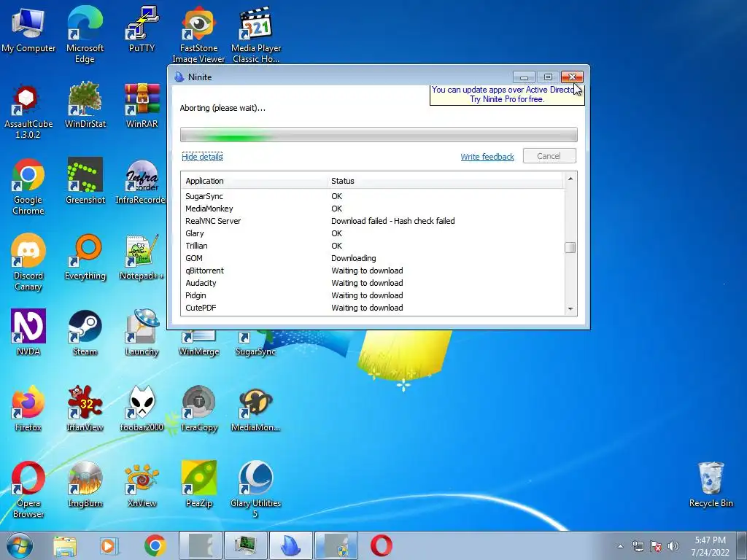Select the Pidgin row in list

click(373, 295)
